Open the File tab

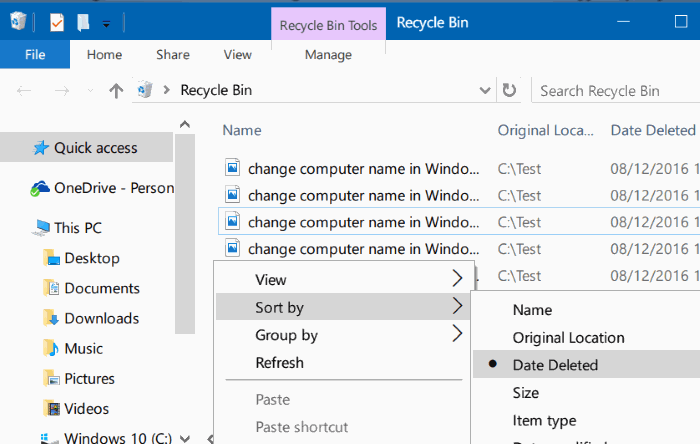pyautogui.click(x=35, y=54)
